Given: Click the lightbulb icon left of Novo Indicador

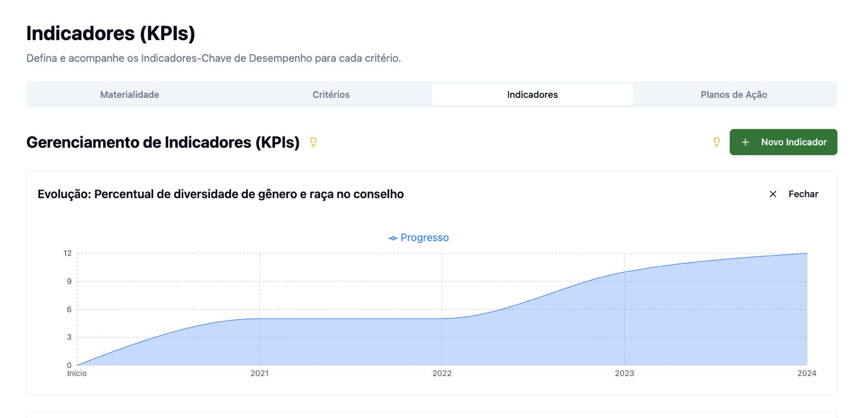Looking at the screenshot, I should tap(717, 142).
